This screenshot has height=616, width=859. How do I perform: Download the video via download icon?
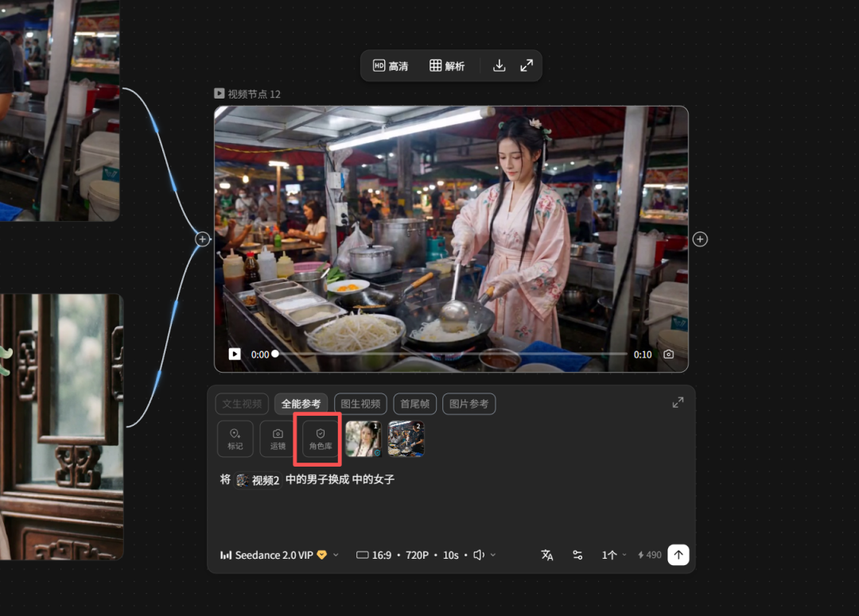pyautogui.click(x=499, y=66)
